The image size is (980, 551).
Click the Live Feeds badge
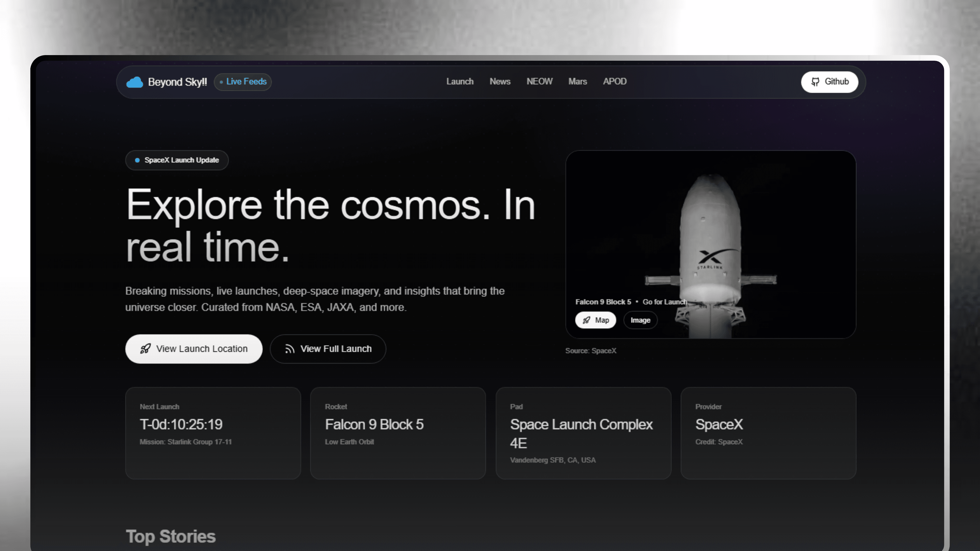point(243,82)
